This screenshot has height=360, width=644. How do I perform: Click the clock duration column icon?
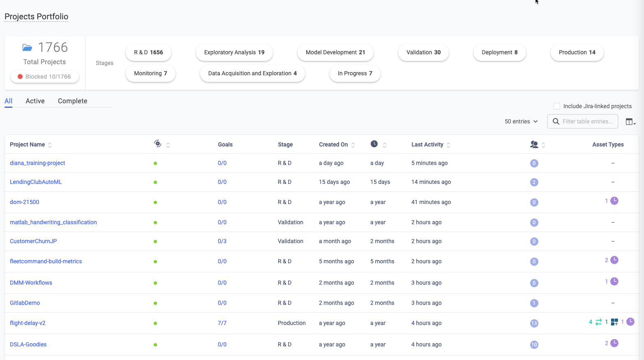[374, 144]
